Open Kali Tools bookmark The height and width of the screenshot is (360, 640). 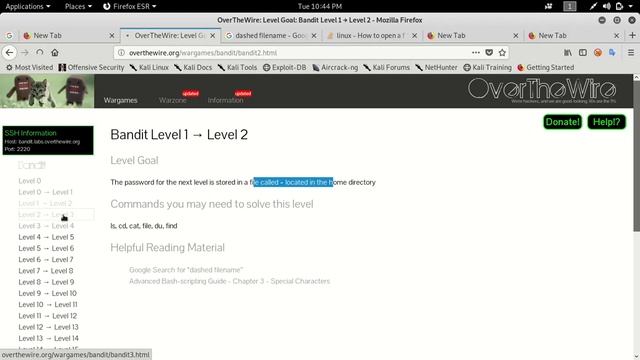[x=238, y=67]
